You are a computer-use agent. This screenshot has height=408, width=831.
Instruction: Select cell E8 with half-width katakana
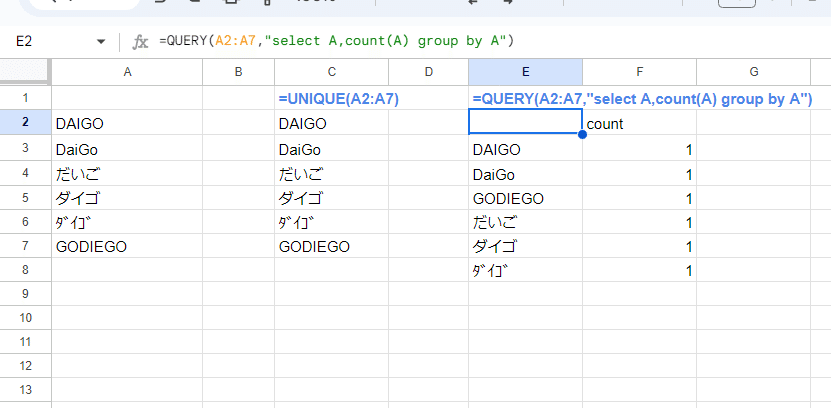tap(525, 270)
